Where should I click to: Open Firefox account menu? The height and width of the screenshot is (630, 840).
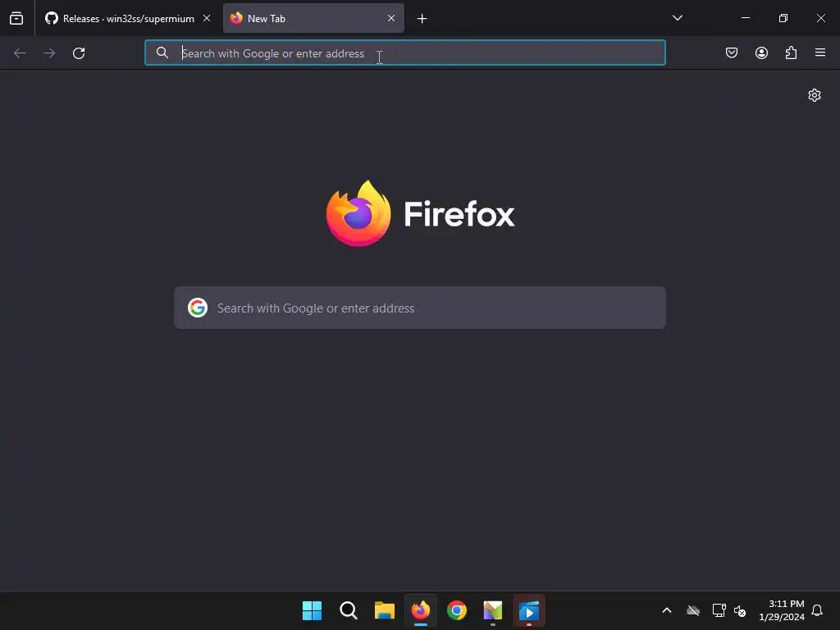(x=761, y=52)
